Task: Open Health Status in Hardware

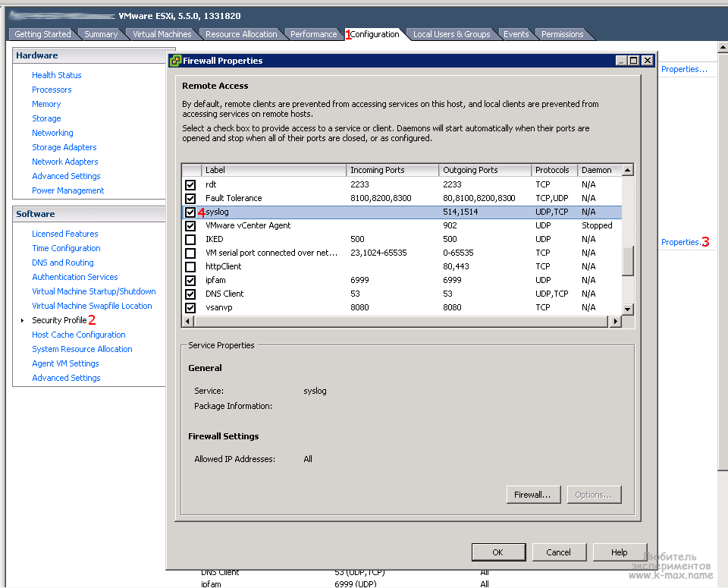Action: tap(57, 75)
